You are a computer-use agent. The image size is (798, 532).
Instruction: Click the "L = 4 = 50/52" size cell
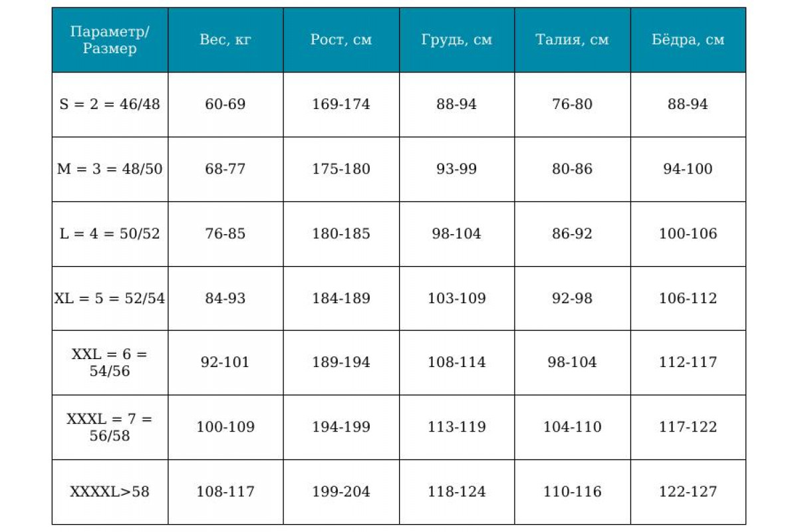110,233
